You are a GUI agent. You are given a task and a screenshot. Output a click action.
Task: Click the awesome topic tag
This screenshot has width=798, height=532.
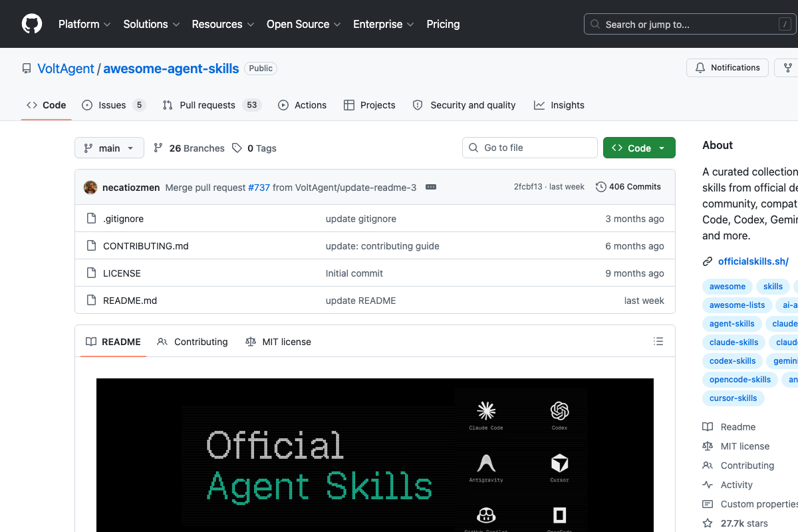[728, 287]
